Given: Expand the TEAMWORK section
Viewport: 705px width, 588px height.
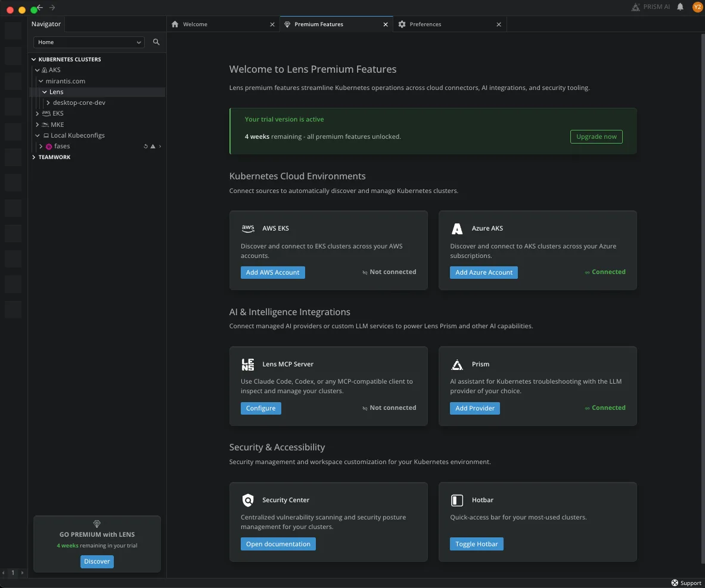Looking at the screenshot, I should click(x=34, y=157).
